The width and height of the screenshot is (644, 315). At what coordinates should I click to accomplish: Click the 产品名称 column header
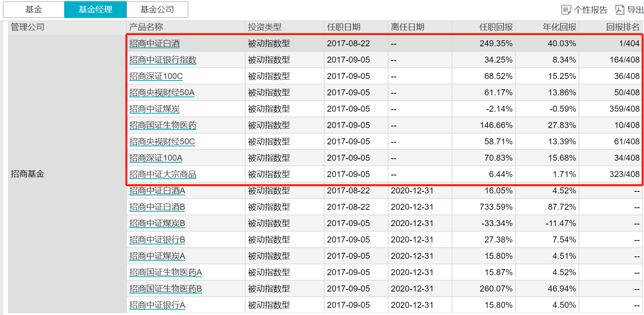(146, 27)
